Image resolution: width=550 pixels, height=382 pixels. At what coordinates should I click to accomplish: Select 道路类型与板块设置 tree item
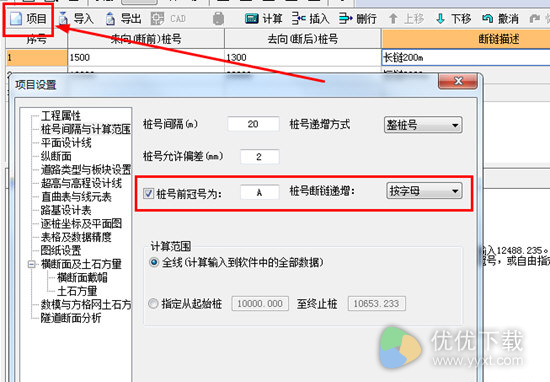86,170
